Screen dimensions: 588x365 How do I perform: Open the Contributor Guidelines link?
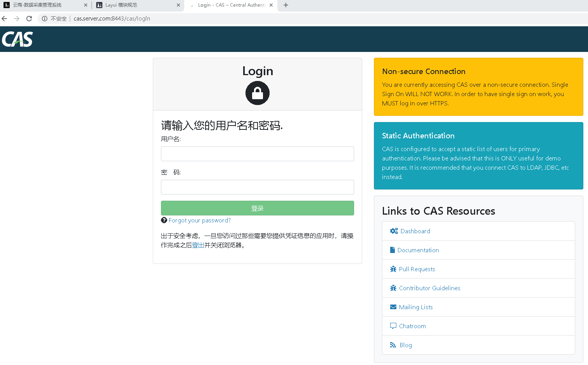[429, 288]
